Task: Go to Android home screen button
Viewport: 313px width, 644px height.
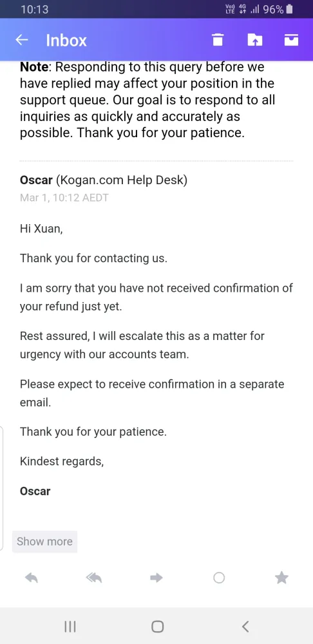Action: coord(157,627)
